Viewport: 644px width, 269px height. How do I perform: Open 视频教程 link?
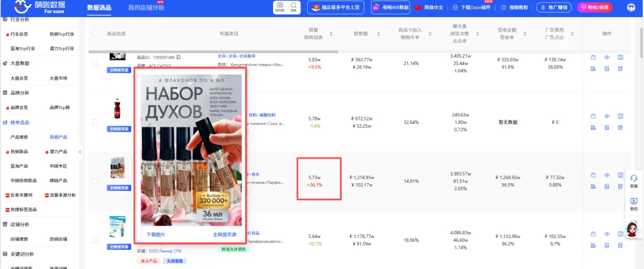515,7
